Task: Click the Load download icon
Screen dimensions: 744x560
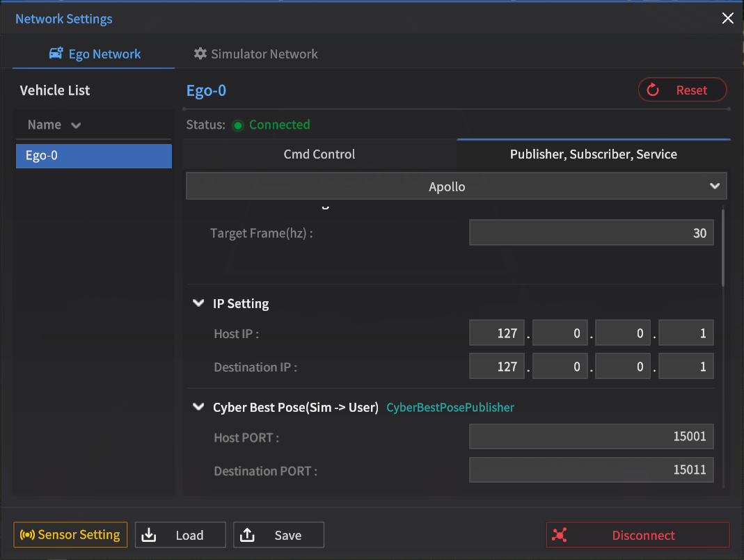Action: point(149,535)
